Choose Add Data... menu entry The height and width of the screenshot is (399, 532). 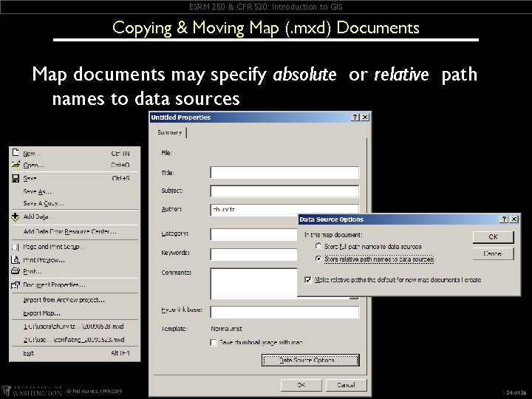(76, 216)
